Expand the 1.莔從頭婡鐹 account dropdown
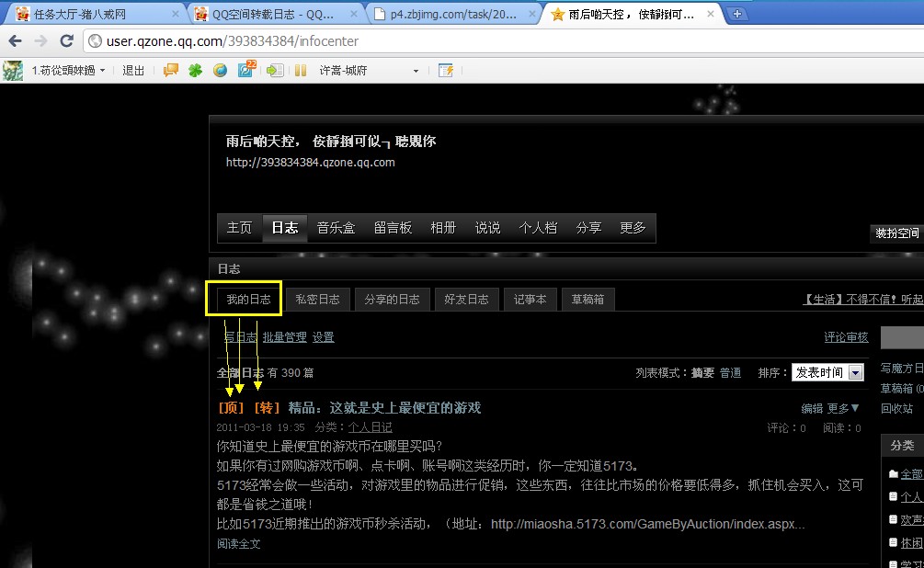Viewport: 924px width, 568px height. point(103,71)
